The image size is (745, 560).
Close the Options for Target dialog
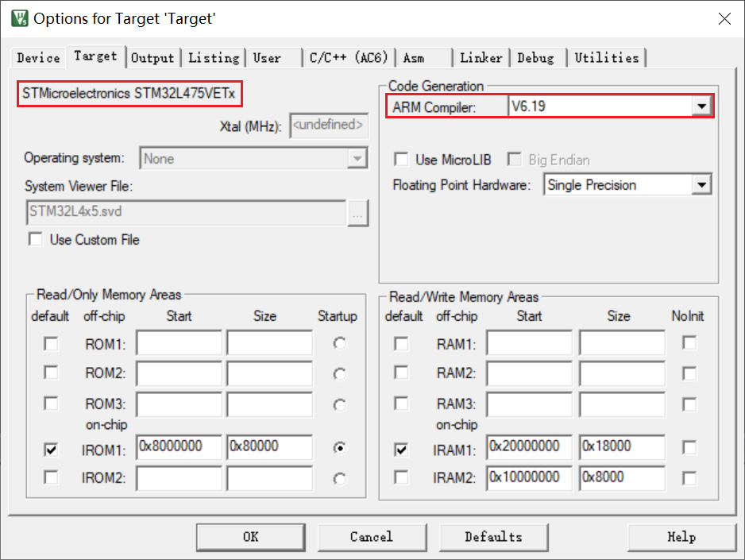[x=724, y=18]
